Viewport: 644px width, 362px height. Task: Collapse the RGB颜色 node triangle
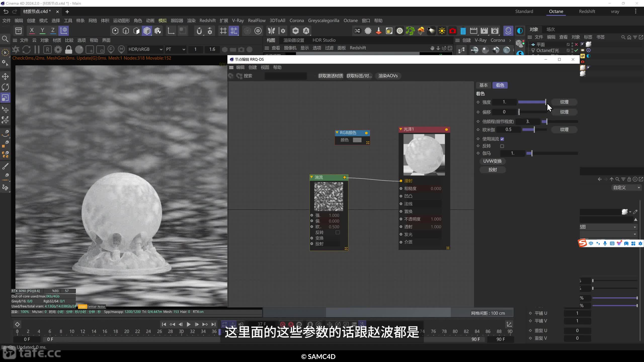pyautogui.click(x=337, y=132)
